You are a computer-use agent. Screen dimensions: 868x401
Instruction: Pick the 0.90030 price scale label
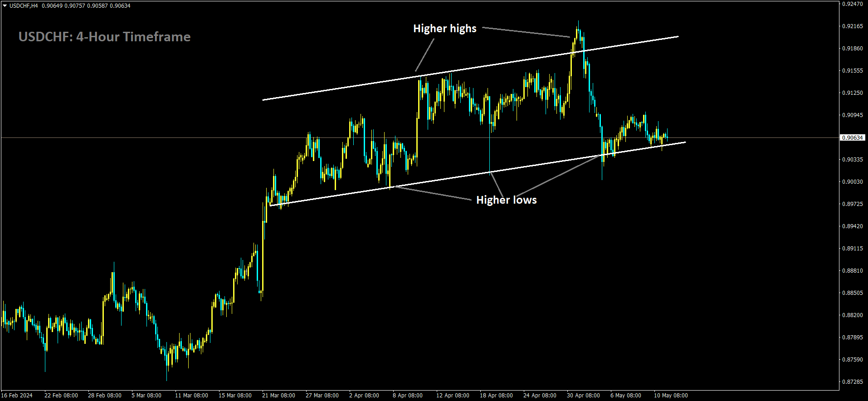point(852,182)
